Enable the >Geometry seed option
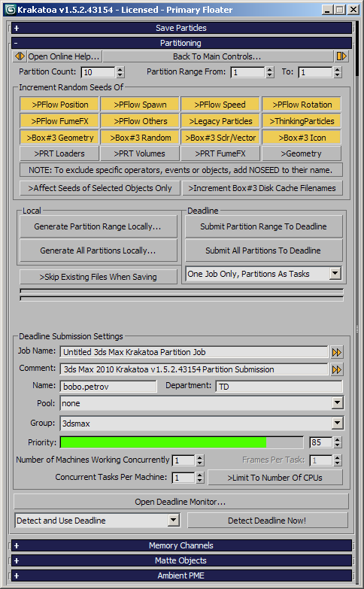Viewport: 364px width, 589px height. 302,153
